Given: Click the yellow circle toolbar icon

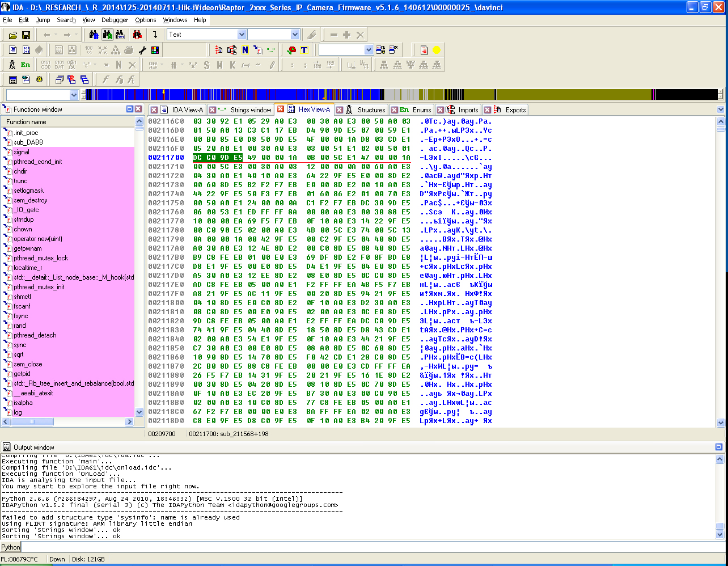Looking at the screenshot, I should pyautogui.click(x=437, y=50).
